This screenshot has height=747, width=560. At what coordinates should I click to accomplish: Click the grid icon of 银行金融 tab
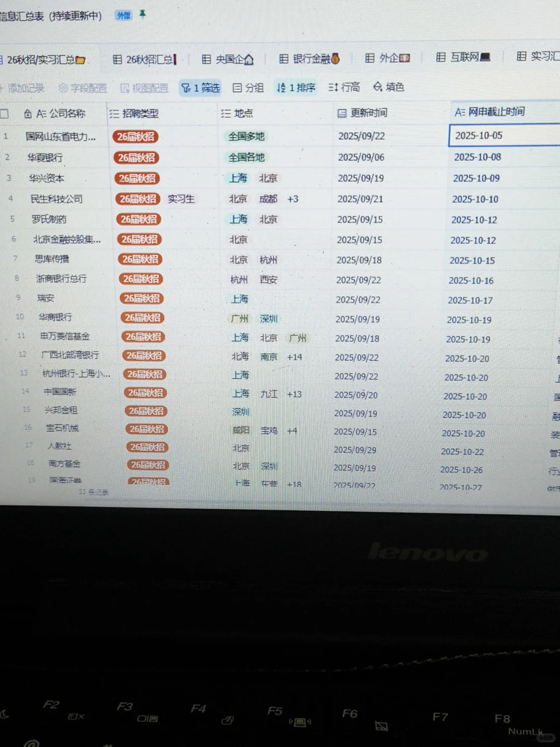tap(284, 59)
